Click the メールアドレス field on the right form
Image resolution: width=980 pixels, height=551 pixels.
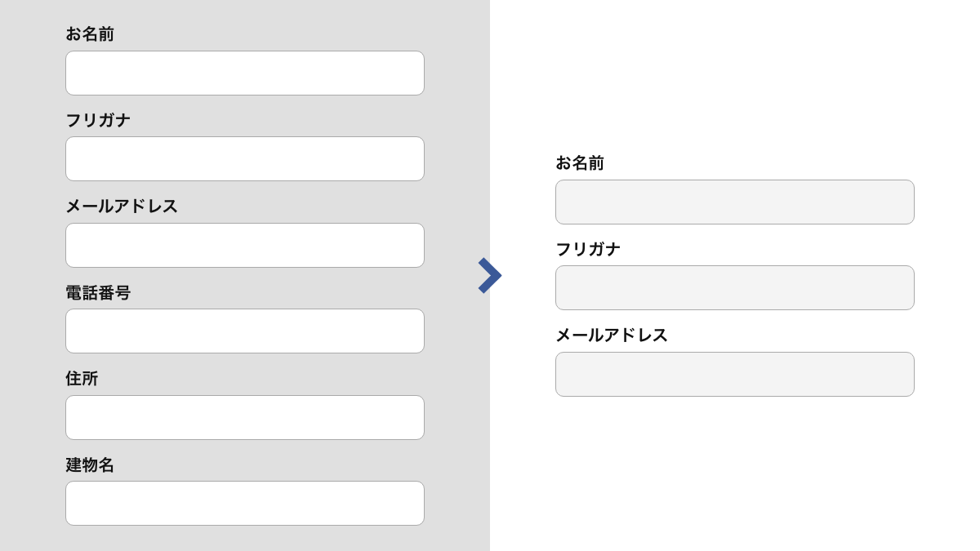click(734, 374)
